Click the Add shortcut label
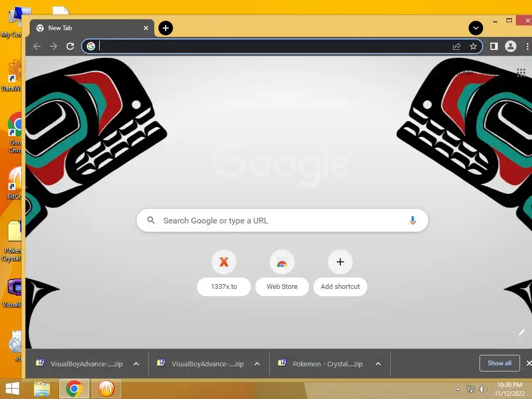Image resolution: width=532 pixels, height=399 pixels. pos(340,287)
